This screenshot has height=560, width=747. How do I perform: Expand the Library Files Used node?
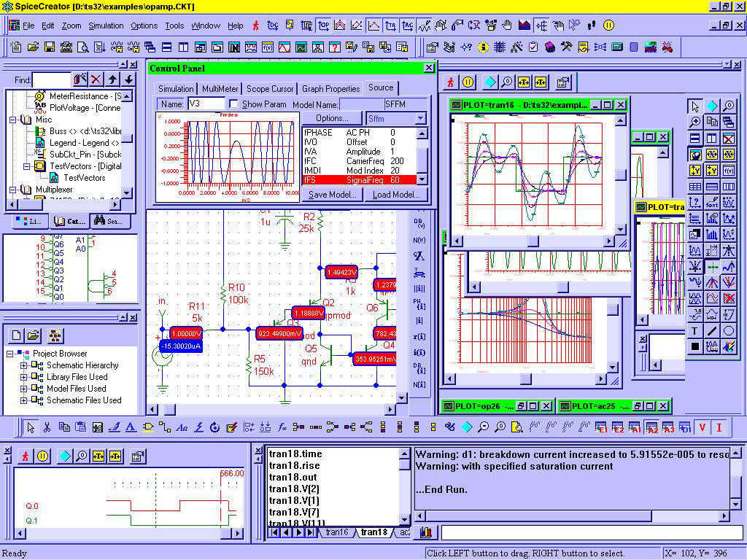pos(23,377)
